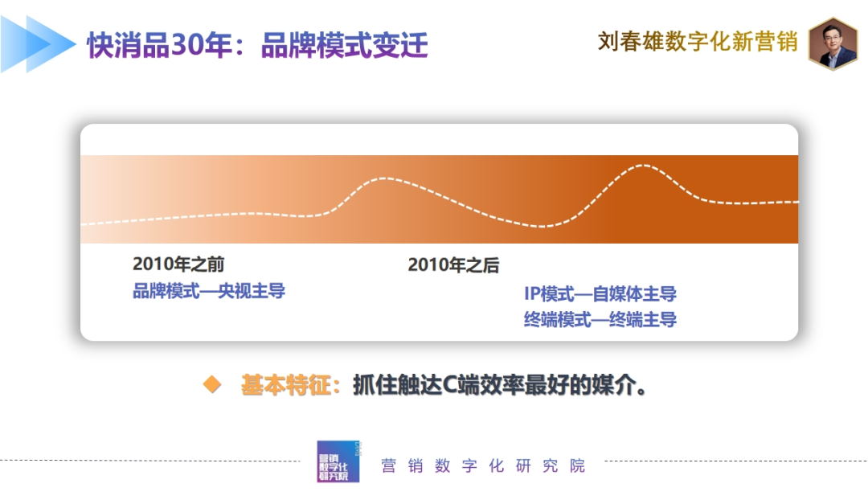
Task: Open the 营销数字化研究院 footer link
Action: click(x=482, y=466)
